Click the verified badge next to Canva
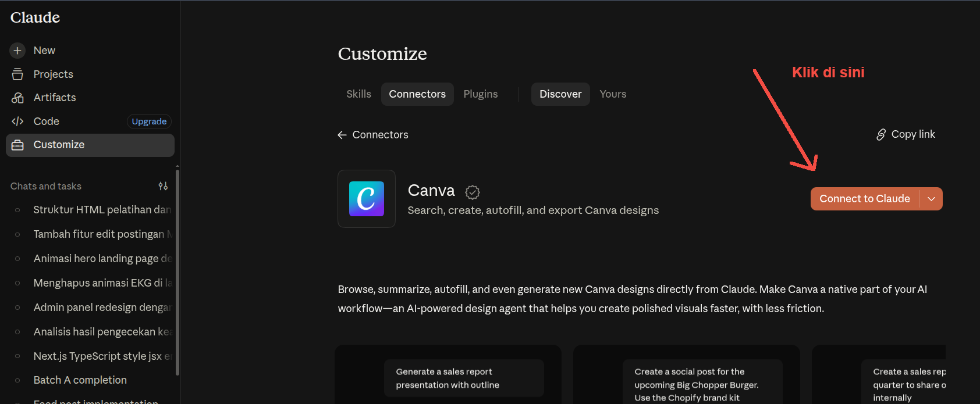Viewport: 980px width, 404px height. pyautogui.click(x=473, y=192)
